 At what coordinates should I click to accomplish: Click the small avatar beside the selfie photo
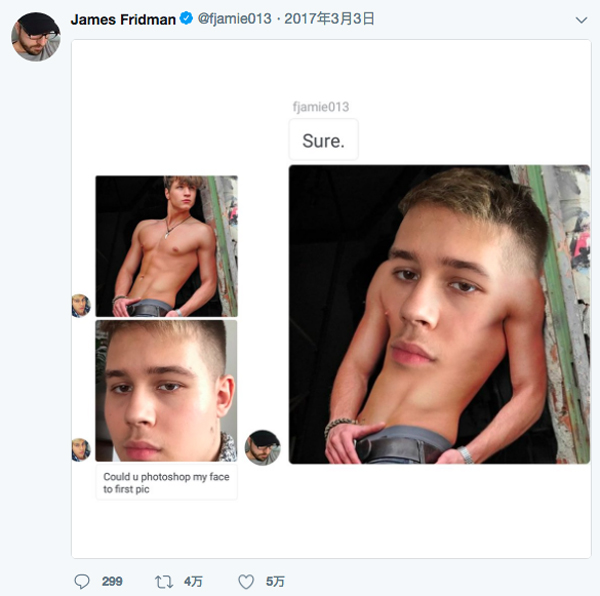point(81,449)
